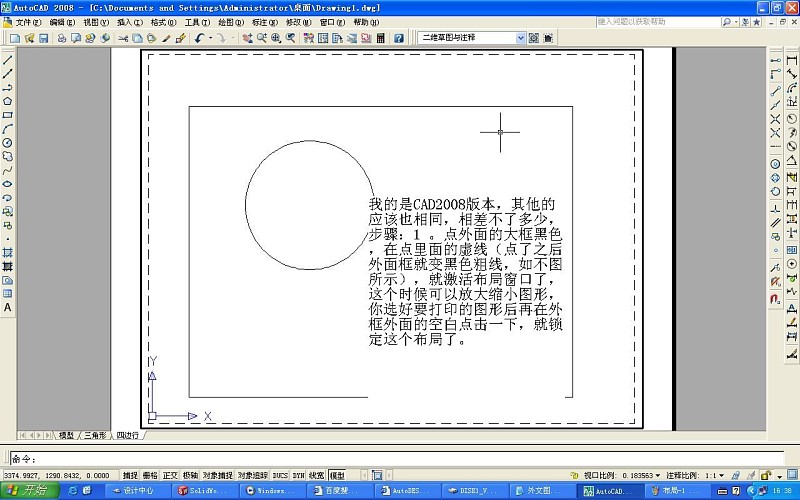
Task: Click the Open file icon
Action: [30, 38]
